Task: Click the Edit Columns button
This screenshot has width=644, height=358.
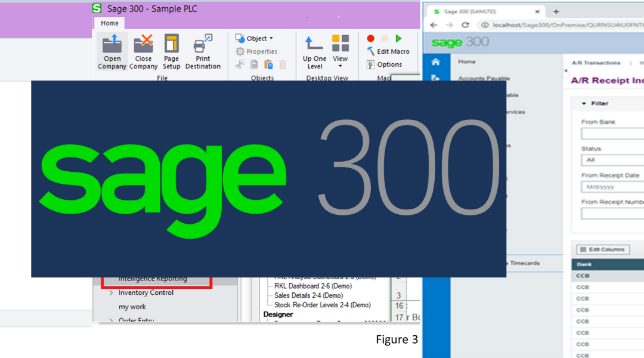Action: point(602,249)
